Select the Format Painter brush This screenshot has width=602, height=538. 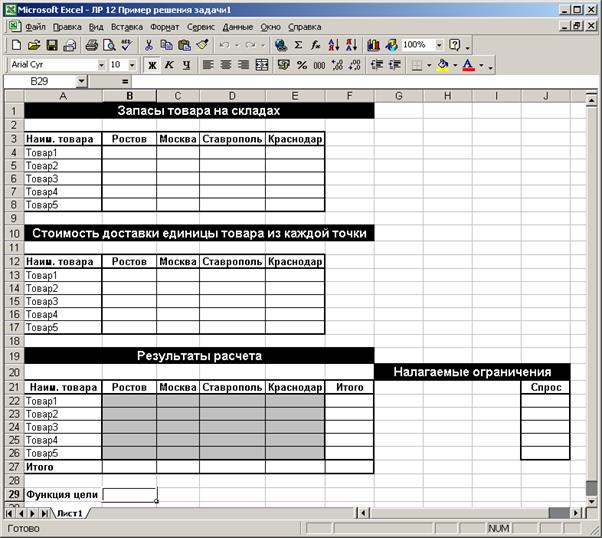tap(202, 45)
